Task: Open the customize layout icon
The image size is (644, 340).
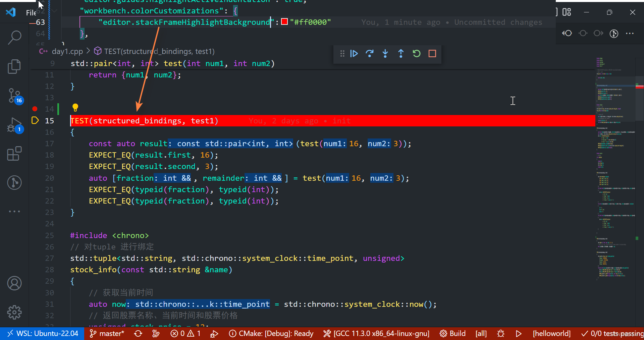Action: pyautogui.click(x=567, y=12)
